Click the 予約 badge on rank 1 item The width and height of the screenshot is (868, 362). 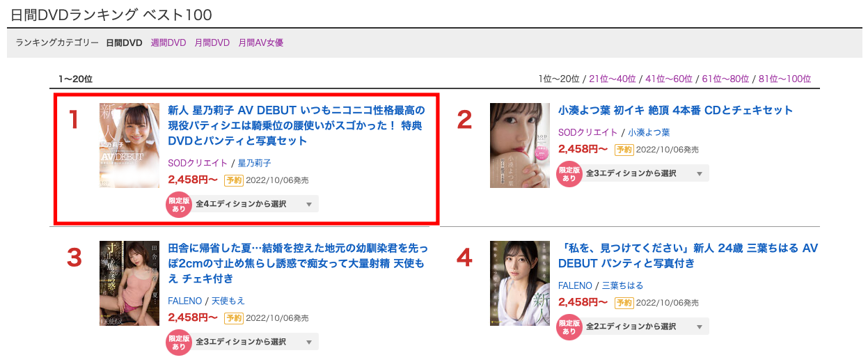coord(234,180)
